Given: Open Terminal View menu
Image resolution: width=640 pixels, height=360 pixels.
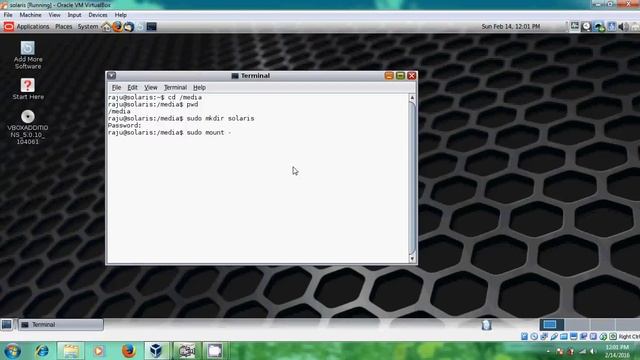Looking at the screenshot, I should [151, 87].
